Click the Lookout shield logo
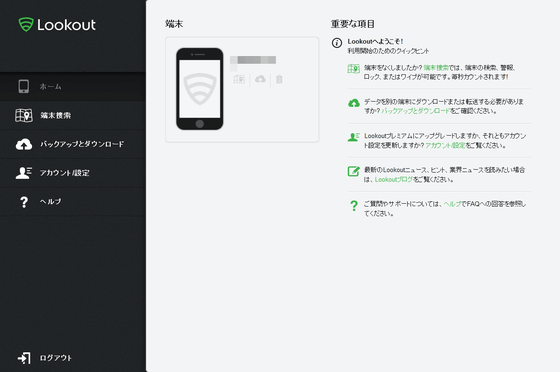 [x=26, y=25]
